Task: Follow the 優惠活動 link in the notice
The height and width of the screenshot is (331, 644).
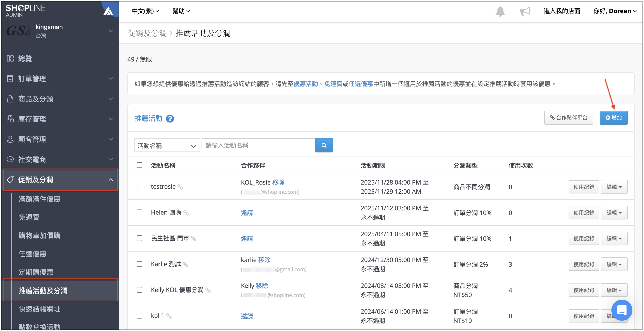Action: pos(305,84)
